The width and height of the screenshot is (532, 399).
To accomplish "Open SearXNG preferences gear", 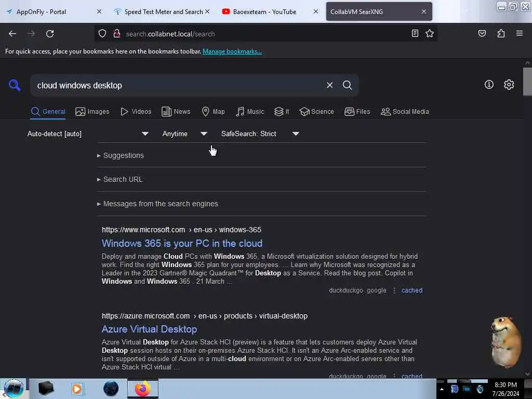I will (x=509, y=85).
